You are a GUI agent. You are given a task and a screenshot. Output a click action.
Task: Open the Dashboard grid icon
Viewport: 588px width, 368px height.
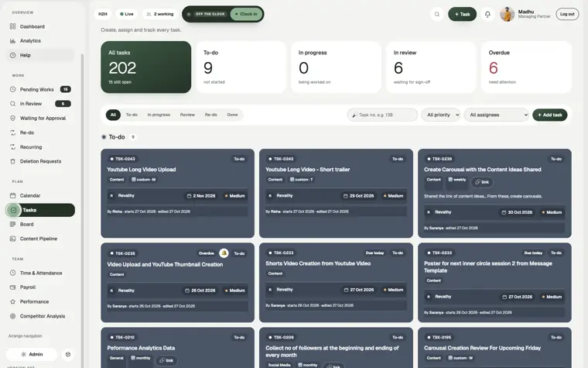[x=12, y=26]
